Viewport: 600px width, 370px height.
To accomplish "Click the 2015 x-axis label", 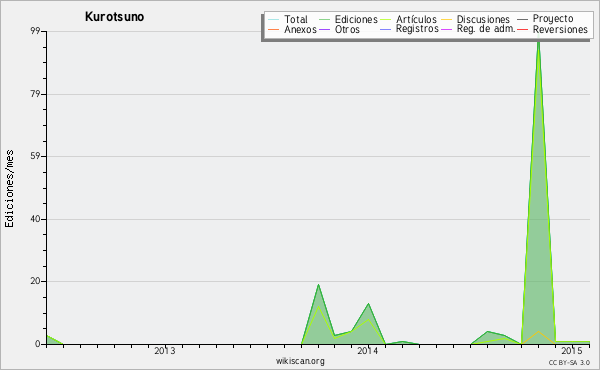I will point(572,351).
